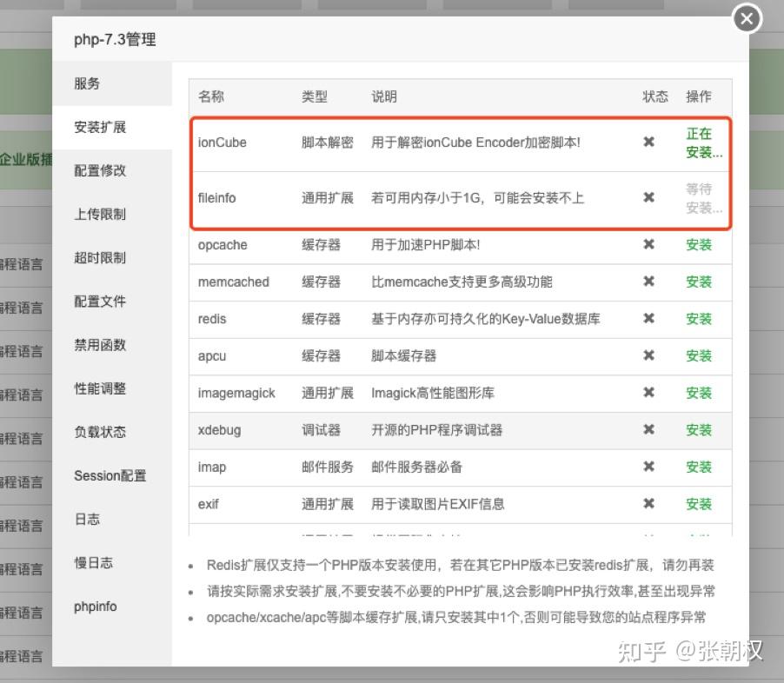Click the status cross icon for imap

[648, 467]
